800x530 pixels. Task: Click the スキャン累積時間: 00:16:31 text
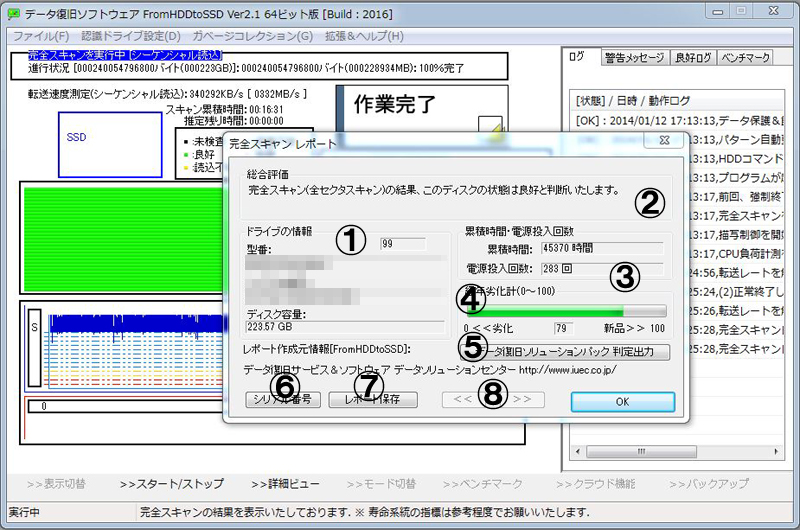point(224,109)
